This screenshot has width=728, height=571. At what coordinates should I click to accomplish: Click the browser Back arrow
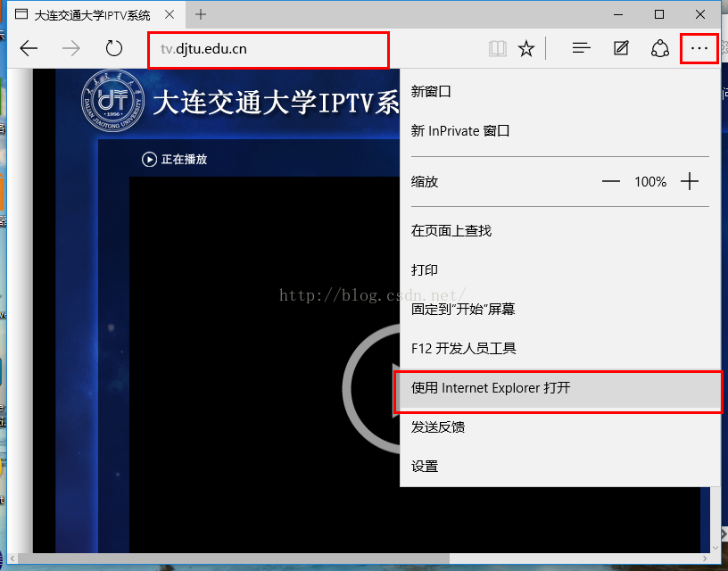click(x=29, y=48)
